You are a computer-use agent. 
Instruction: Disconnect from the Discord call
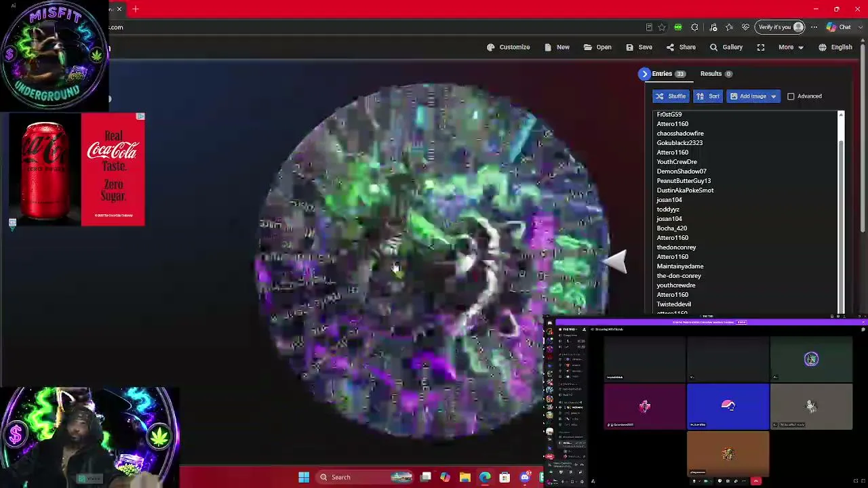[756, 481]
